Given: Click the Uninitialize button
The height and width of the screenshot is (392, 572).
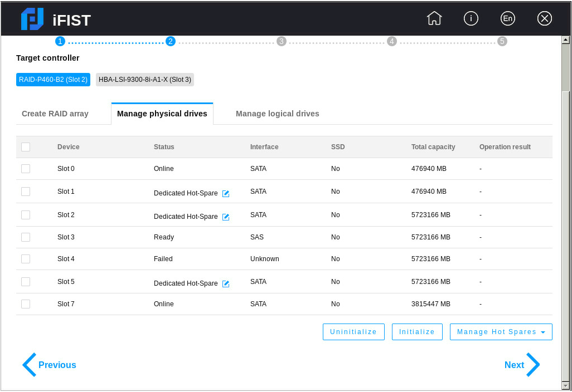Looking at the screenshot, I should point(353,332).
